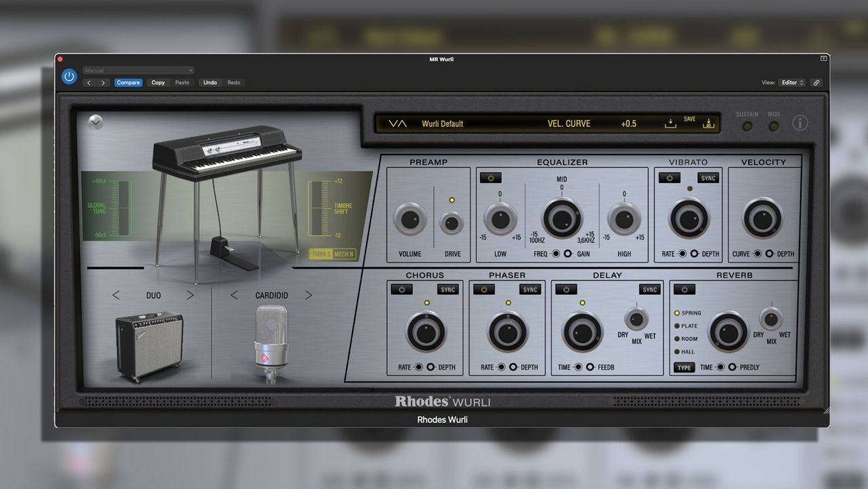Toggle the Reverb power button
The height and width of the screenshot is (489, 868).
coord(684,290)
